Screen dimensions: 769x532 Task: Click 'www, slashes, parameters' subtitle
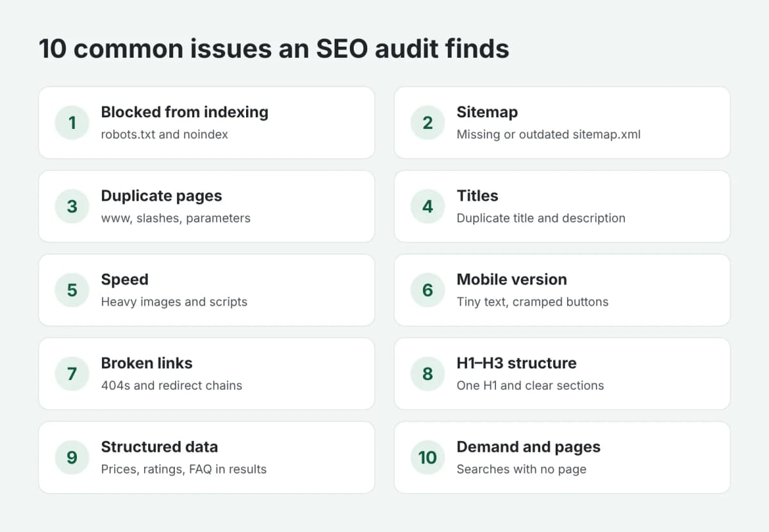(176, 218)
